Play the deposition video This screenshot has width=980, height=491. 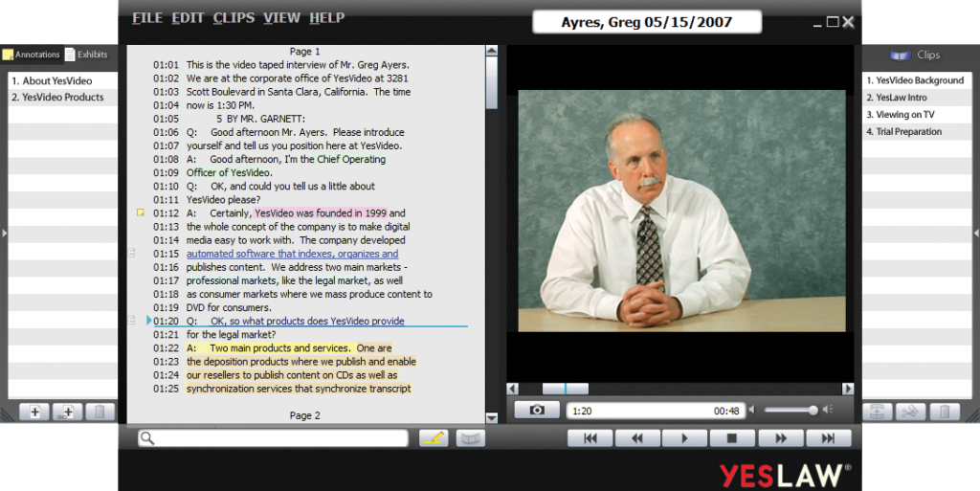pos(685,438)
